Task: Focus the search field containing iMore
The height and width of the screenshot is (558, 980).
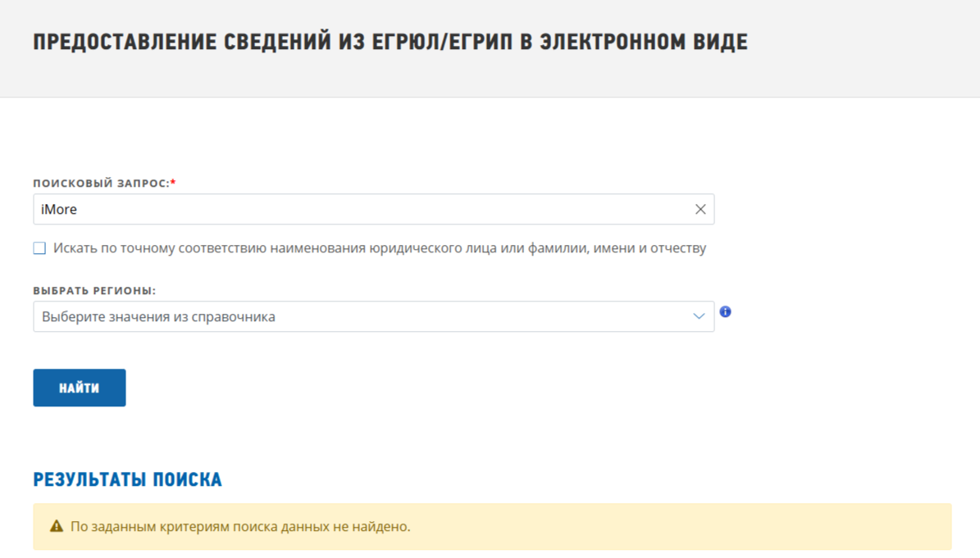Action: [x=374, y=209]
